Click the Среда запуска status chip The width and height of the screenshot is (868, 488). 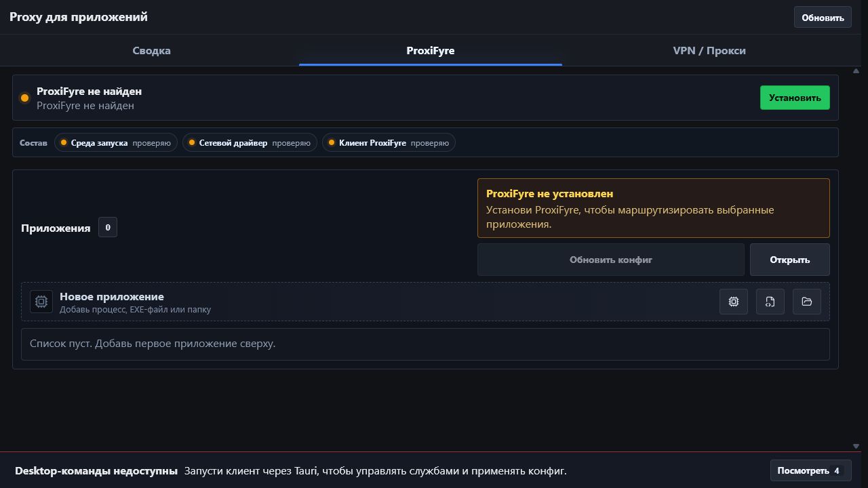click(x=116, y=142)
